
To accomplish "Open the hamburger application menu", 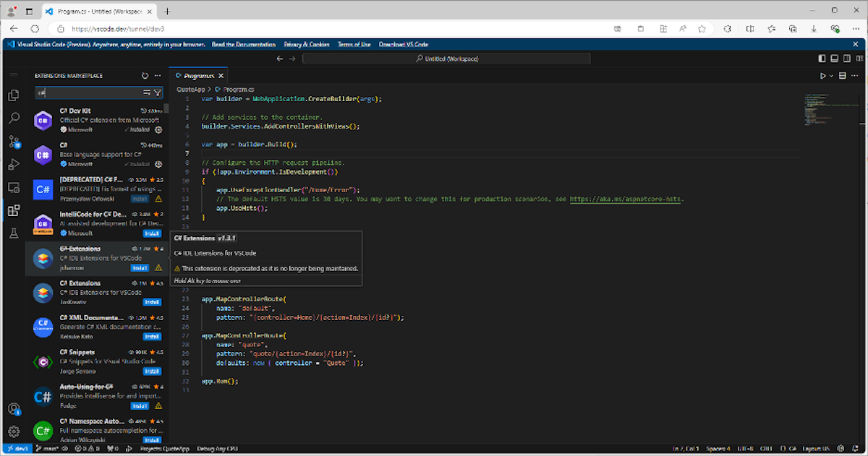I will point(13,75).
